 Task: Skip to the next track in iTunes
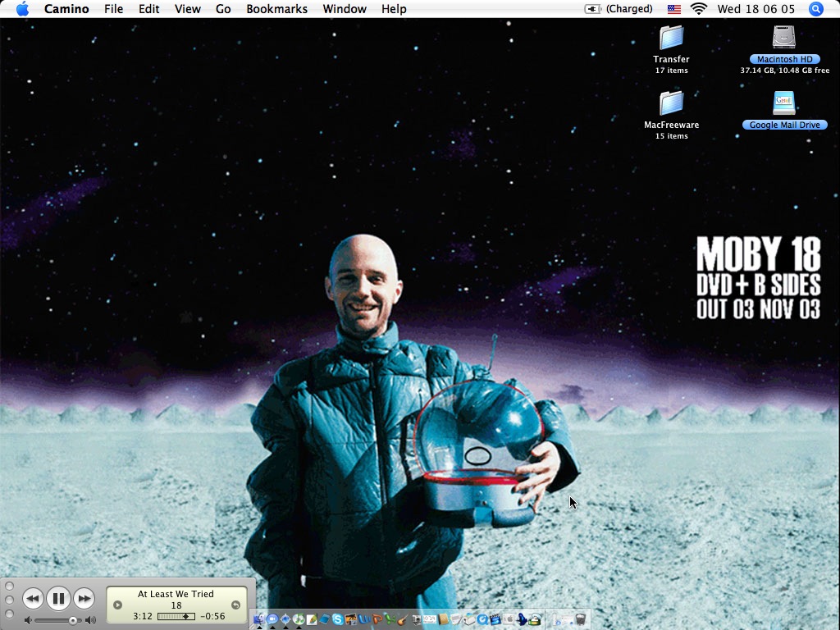(x=84, y=598)
